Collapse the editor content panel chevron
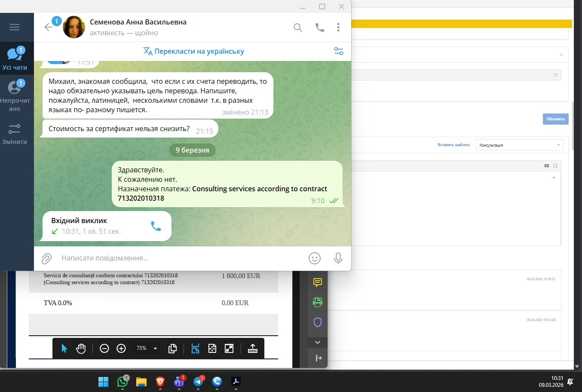Image resolution: width=582 pixels, height=392 pixels. click(x=554, y=178)
